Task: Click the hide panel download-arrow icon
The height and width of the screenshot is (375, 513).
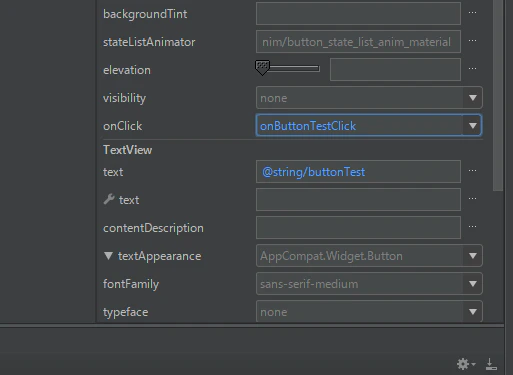Action: pos(491,364)
